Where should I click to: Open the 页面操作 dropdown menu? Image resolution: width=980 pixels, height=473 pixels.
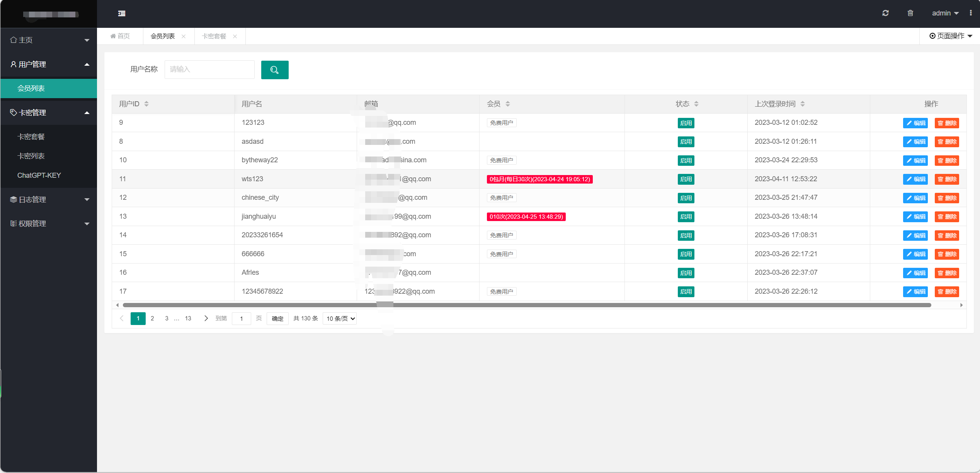[x=951, y=36]
